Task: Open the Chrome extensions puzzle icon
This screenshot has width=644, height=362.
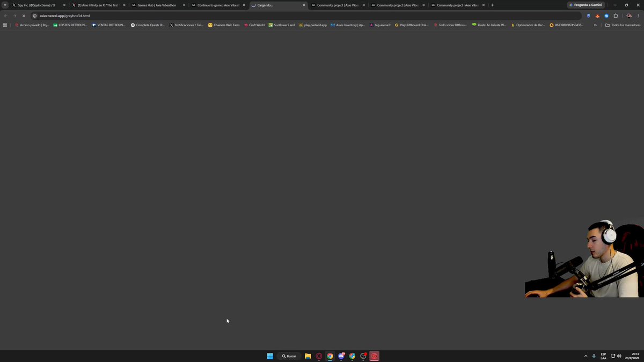Action: click(x=616, y=16)
